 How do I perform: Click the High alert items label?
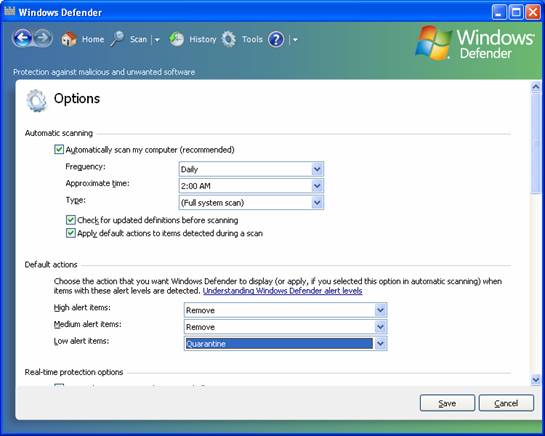click(x=82, y=308)
